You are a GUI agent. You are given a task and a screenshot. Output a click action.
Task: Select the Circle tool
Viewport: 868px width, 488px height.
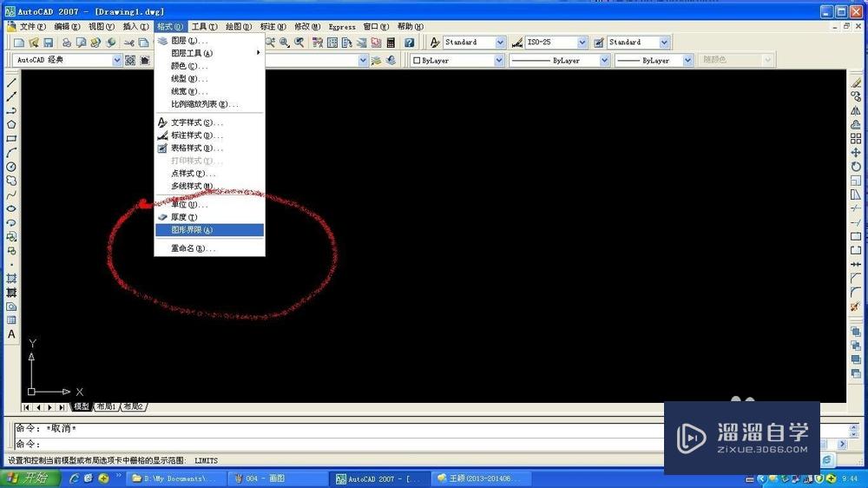tap(11, 167)
